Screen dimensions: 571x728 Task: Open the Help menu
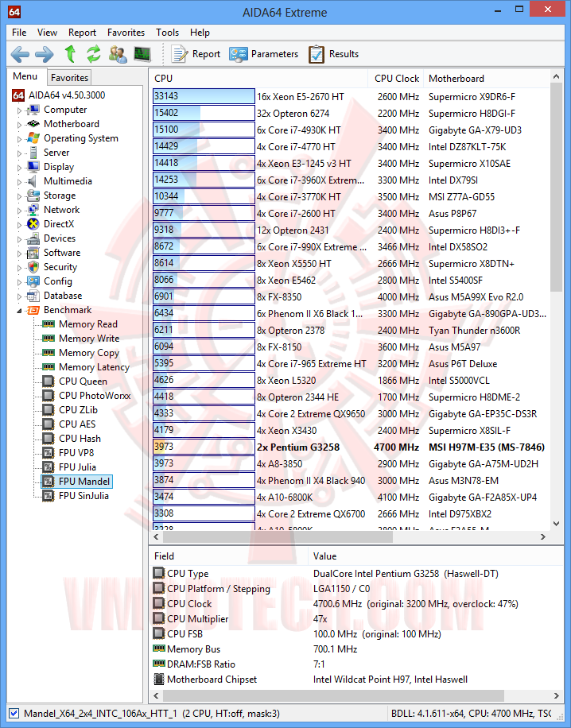200,33
